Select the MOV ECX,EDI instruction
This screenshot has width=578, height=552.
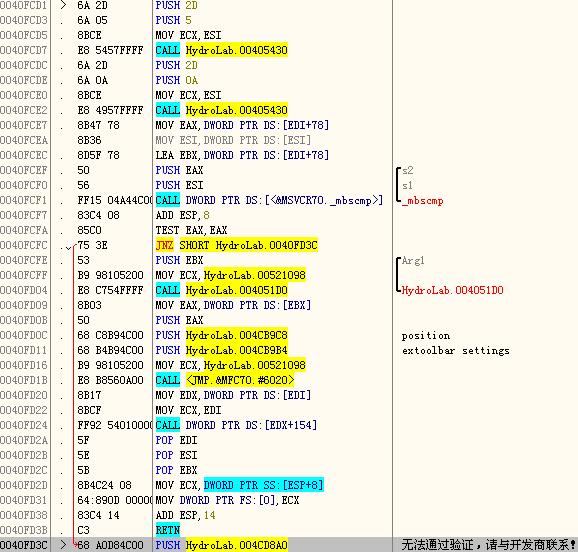tap(188, 410)
